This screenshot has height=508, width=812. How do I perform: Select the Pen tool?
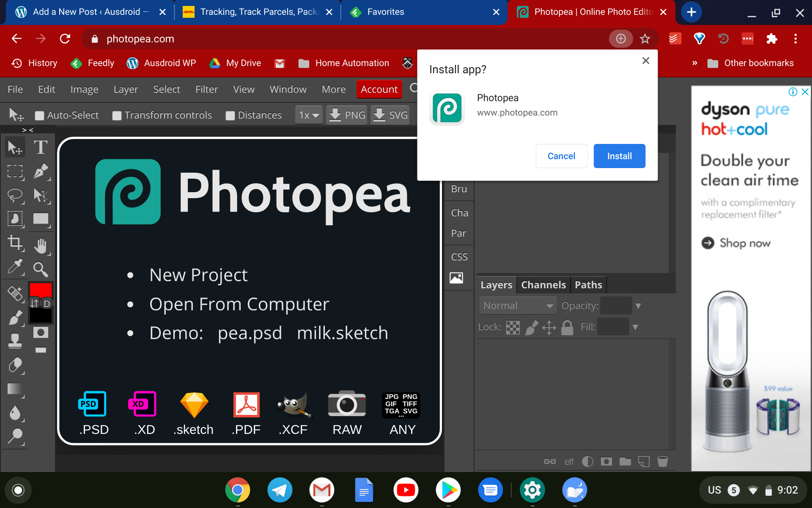pyautogui.click(x=41, y=171)
